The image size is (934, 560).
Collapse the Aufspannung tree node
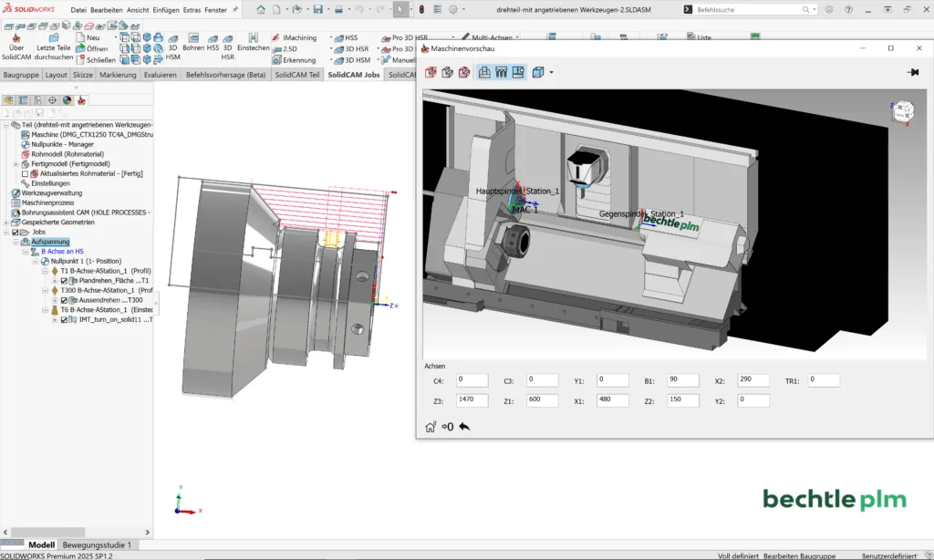click(x=16, y=240)
